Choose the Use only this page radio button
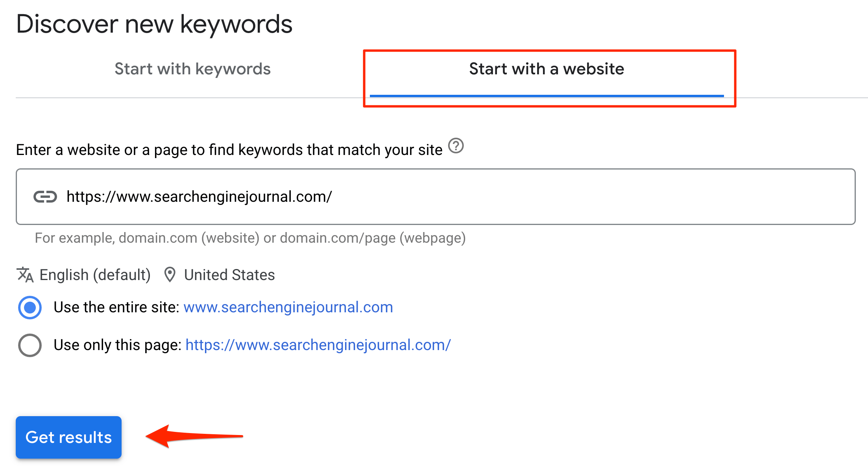Viewport: 868px width, 472px height. coord(30,345)
